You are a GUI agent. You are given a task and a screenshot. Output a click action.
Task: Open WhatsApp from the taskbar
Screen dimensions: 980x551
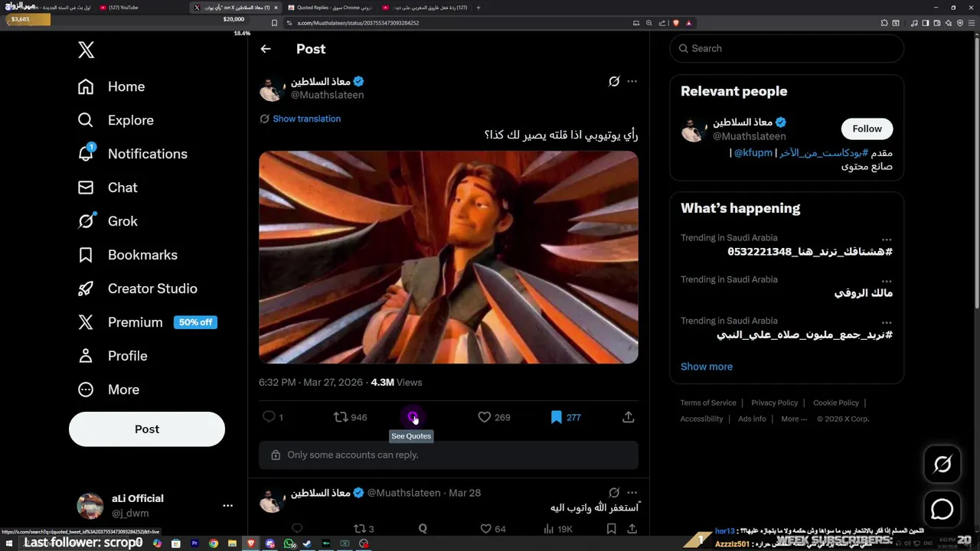[289, 543]
